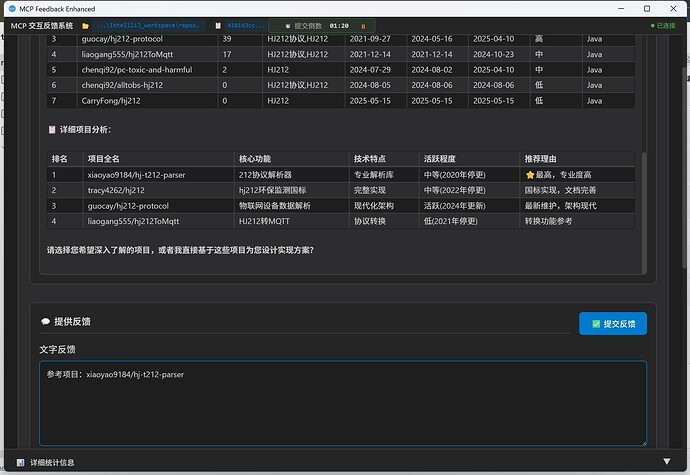This screenshot has width=690, height=475.
Task: Click the session ID clipboard icon
Action: pyautogui.click(x=218, y=26)
